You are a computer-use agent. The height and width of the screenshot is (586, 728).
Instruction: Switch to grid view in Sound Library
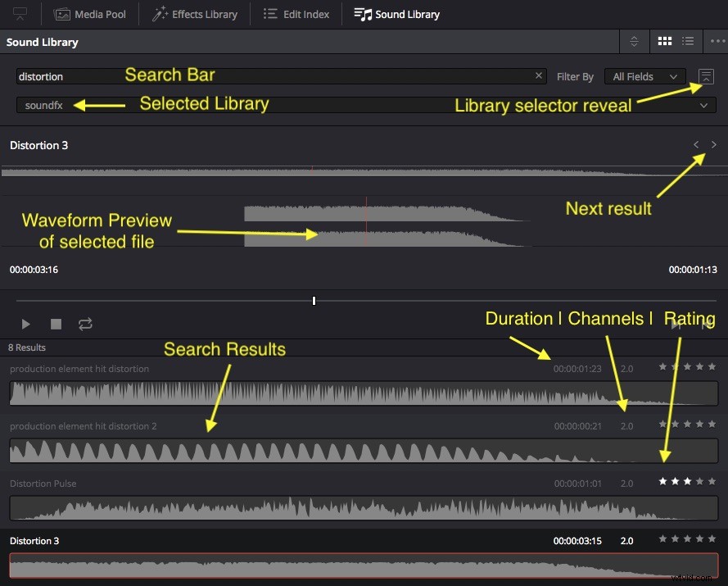(x=664, y=41)
